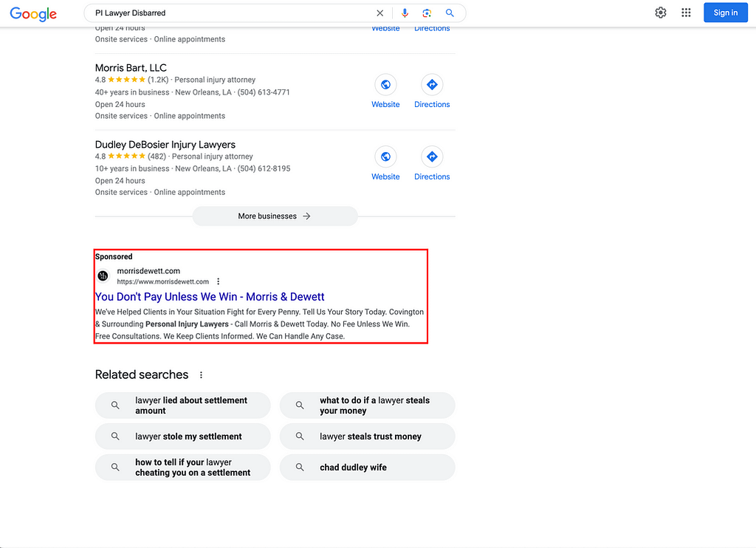Click in the search field text

[x=130, y=13]
